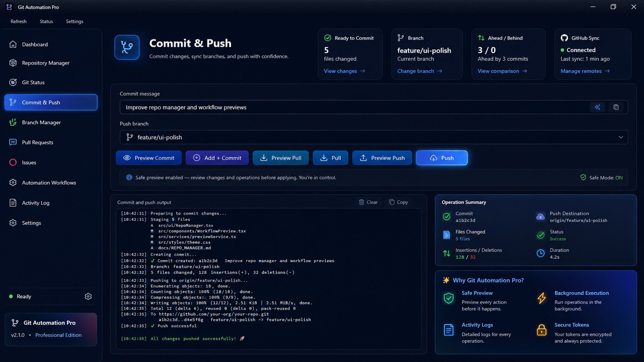Click the Git Status icon in sidebar
Screen dimensions: 644x362
coord(13,82)
